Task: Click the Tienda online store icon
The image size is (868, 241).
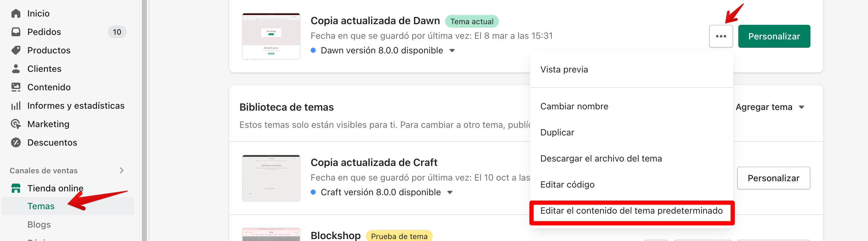Action: [16, 188]
